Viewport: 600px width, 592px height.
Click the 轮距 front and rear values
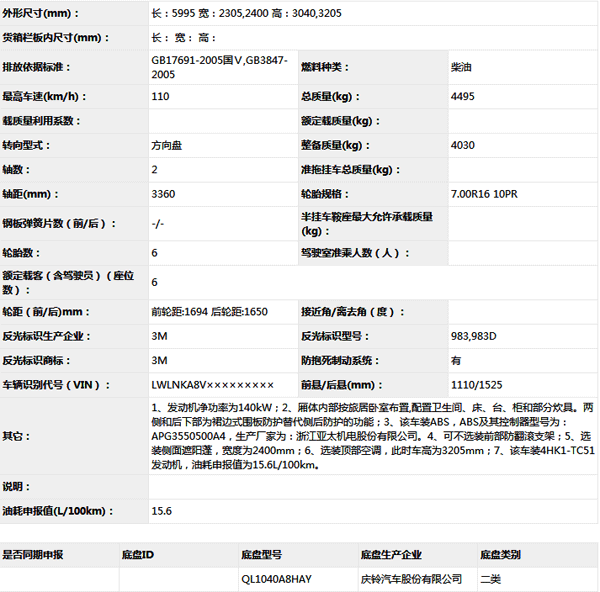(209, 312)
